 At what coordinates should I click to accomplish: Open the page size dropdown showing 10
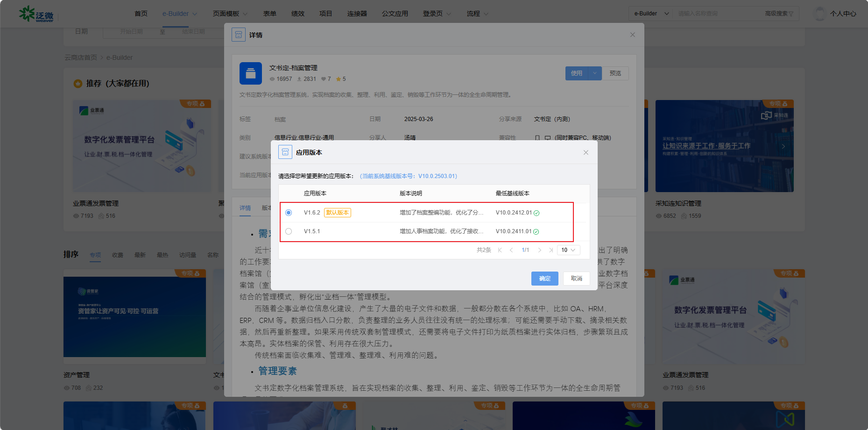click(569, 250)
